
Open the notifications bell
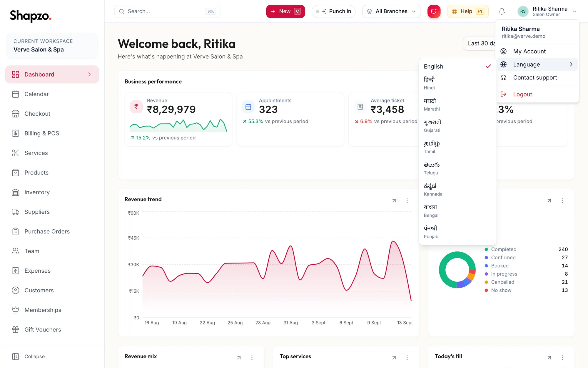pyautogui.click(x=502, y=11)
